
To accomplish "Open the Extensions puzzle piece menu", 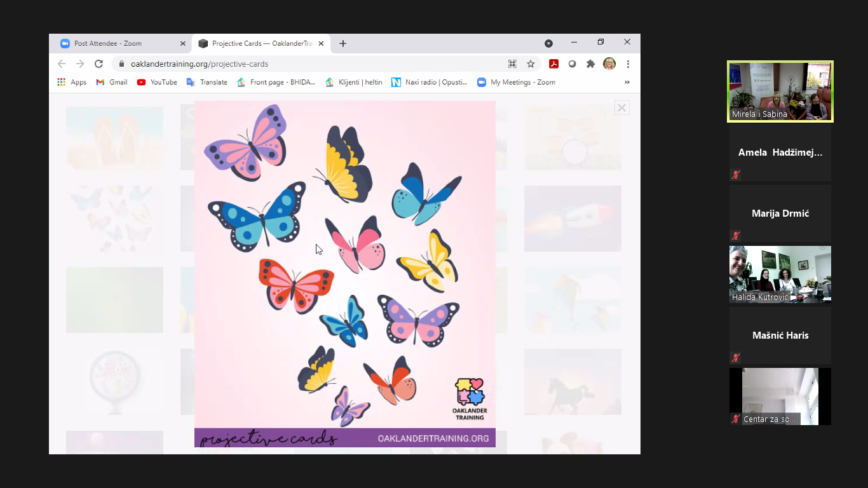I will [590, 64].
